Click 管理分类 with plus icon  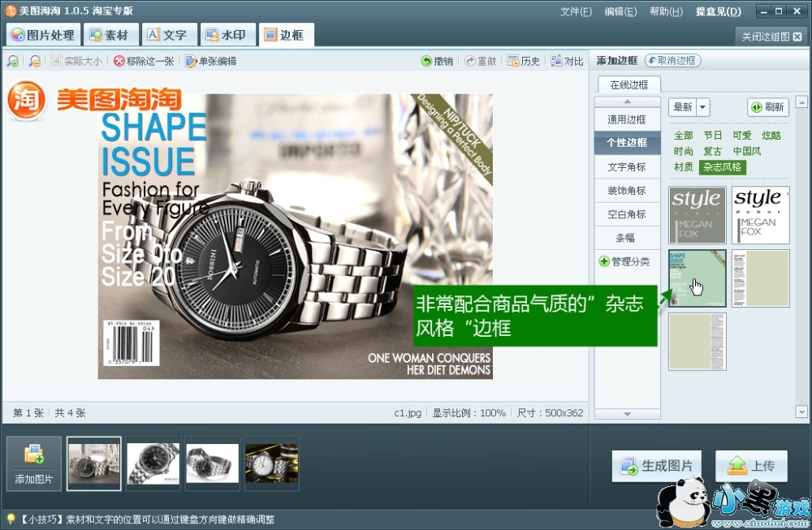point(624,261)
